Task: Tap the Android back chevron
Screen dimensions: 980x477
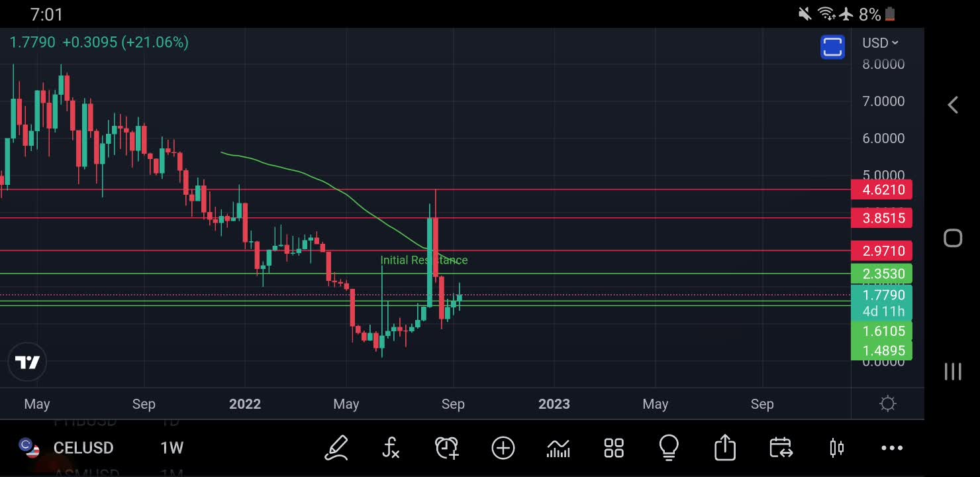Action: tap(953, 105)
